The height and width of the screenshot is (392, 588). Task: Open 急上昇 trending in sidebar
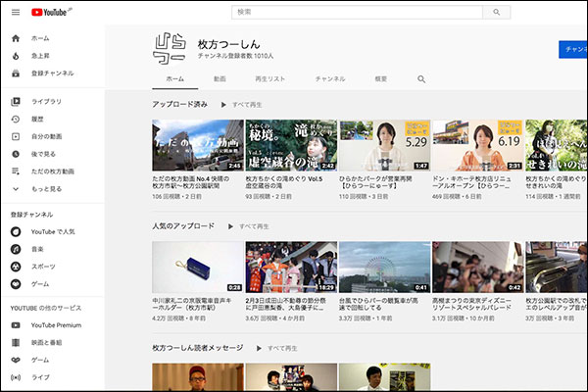39,55
